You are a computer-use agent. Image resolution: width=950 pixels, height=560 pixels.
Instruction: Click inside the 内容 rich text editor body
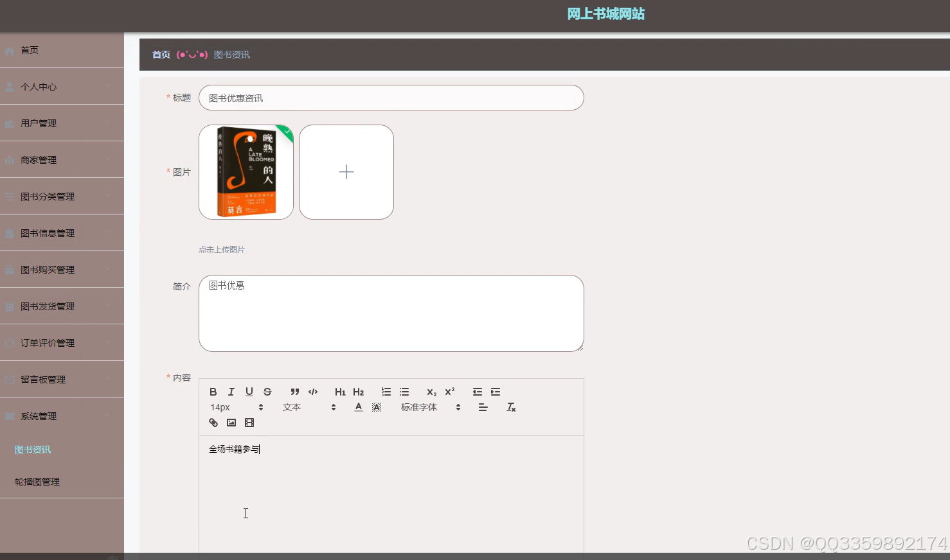[x=391, y=494]
